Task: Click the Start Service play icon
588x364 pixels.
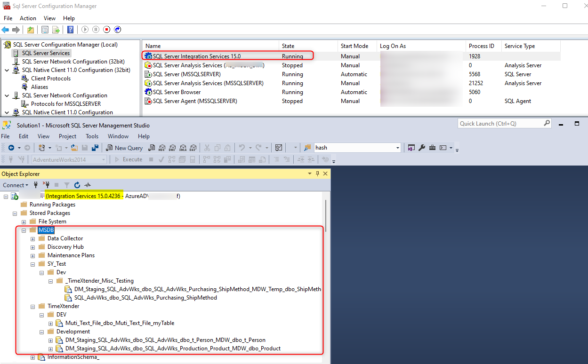Action: point(85,30)
